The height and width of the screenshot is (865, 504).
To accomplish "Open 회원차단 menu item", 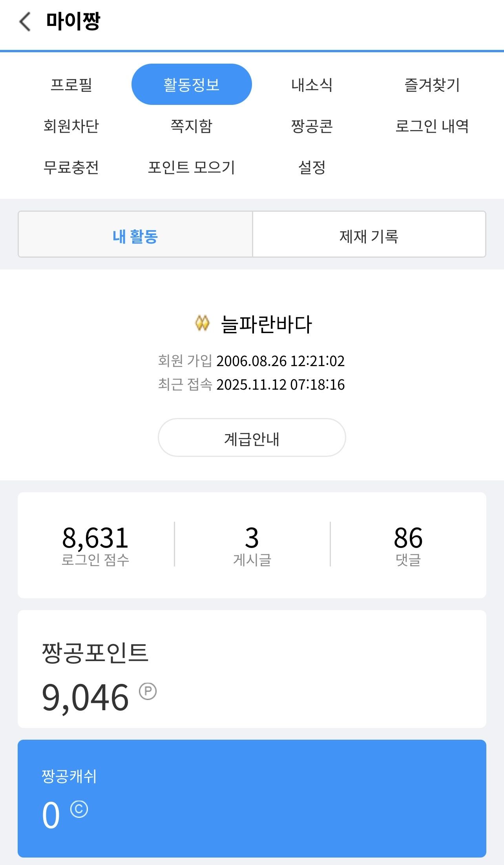I will click(71, 126).
